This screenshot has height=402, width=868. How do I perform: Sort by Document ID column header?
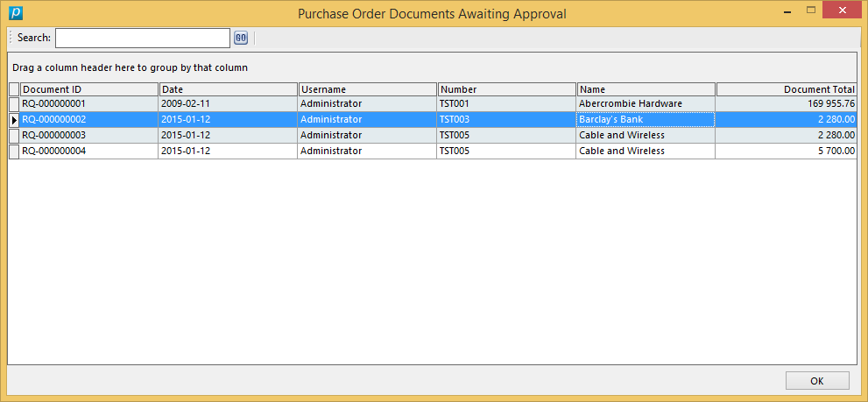tap(88, 89)
